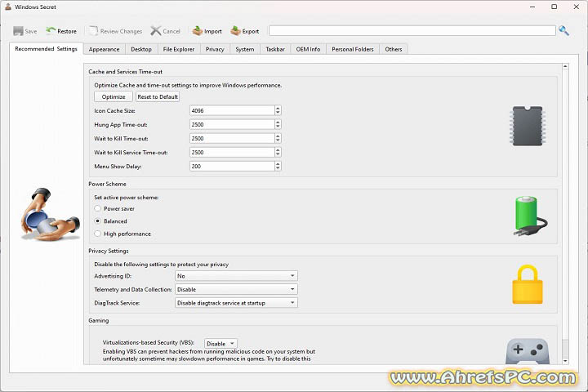Click the Icon Cache Size spinner arrows
This screenshot has height=392, width=588.
(x=278, y=110)
